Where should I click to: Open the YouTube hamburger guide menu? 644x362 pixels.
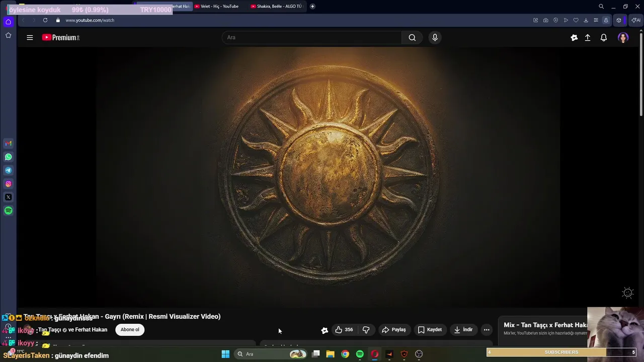pyautogui.click(x=30, y=38)
